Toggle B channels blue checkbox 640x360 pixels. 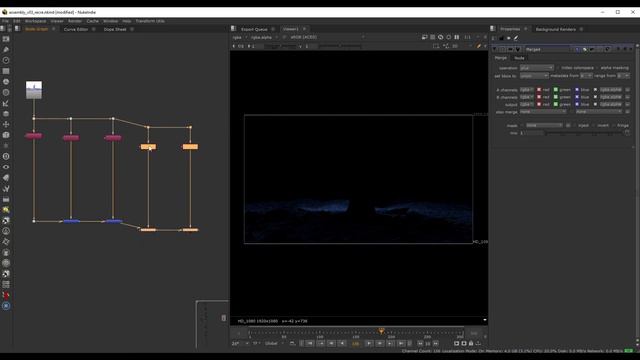(577, 97)
